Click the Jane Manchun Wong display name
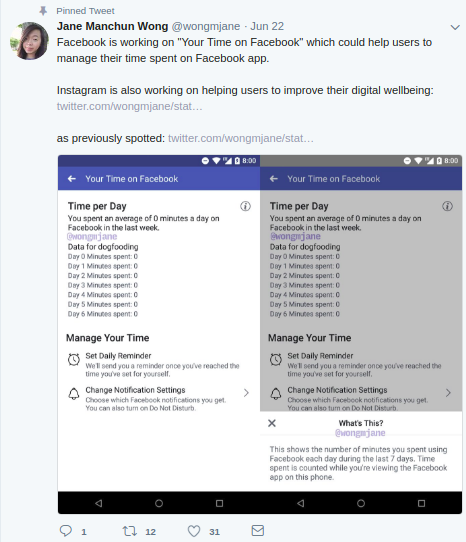The height and width of the screenshot is (542, 466). pyautogui.click(x=112, y=26)
